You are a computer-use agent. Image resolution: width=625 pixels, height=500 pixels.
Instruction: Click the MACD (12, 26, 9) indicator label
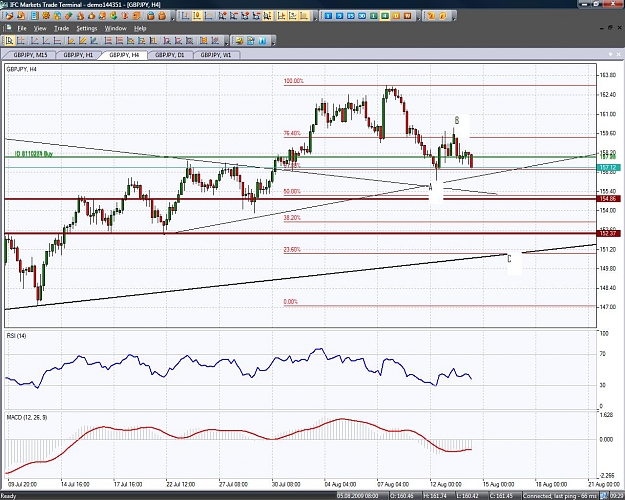[27, 417]
